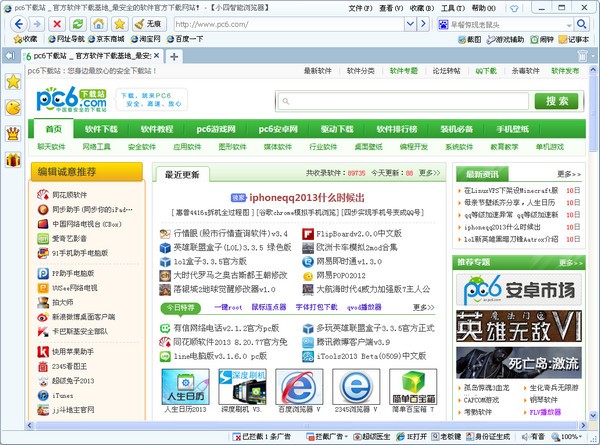Click the search magnifier icon in toolbar
600x445 pixels.
pyautogui.click(x=581, y=24)
